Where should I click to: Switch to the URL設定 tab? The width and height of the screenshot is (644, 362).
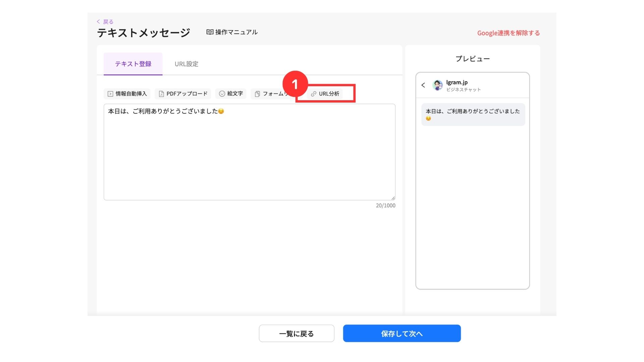186,64
